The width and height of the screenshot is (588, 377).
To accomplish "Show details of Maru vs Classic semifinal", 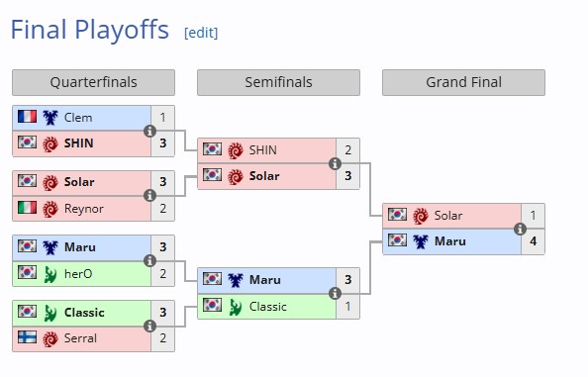I will 335,293.
